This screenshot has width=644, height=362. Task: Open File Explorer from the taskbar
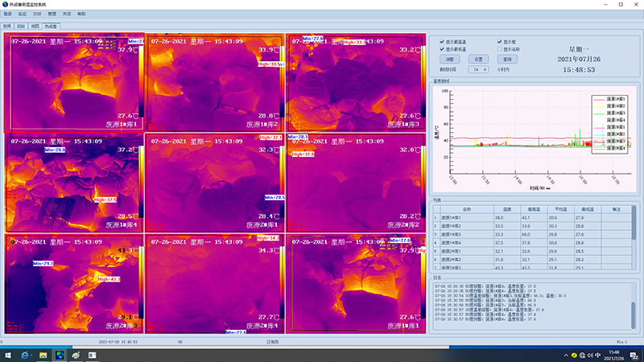[42, 355]
